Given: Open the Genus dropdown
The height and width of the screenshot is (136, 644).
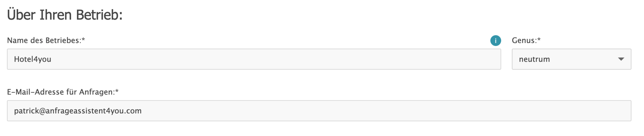Looking at the screenshot, I should tap(571, 59).
